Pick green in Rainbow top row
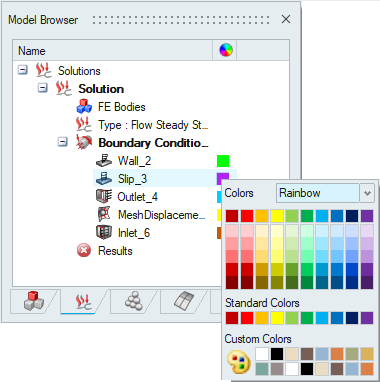Image resolution: width=380 pixels, height=382 pixels. coord(307,216)
